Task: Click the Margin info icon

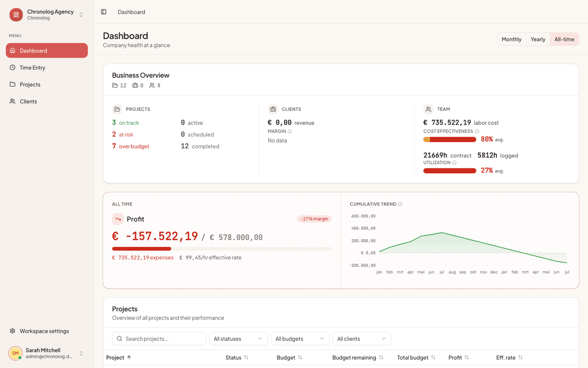Action: 289,132
